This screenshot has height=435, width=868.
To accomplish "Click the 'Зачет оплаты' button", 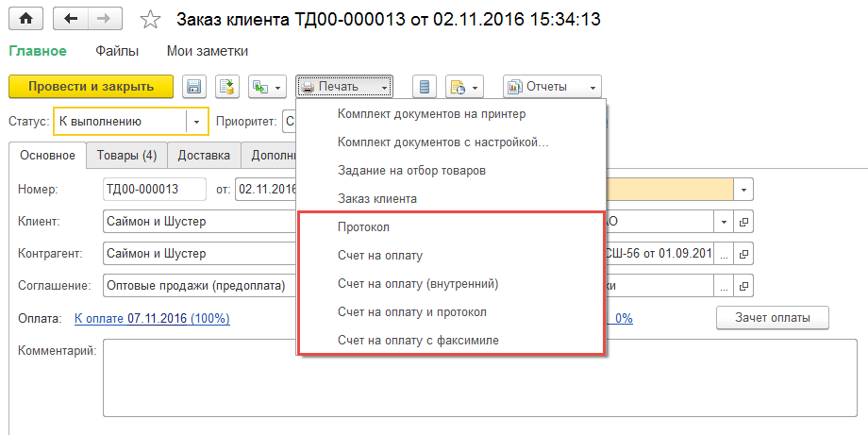I will [772, 318].
